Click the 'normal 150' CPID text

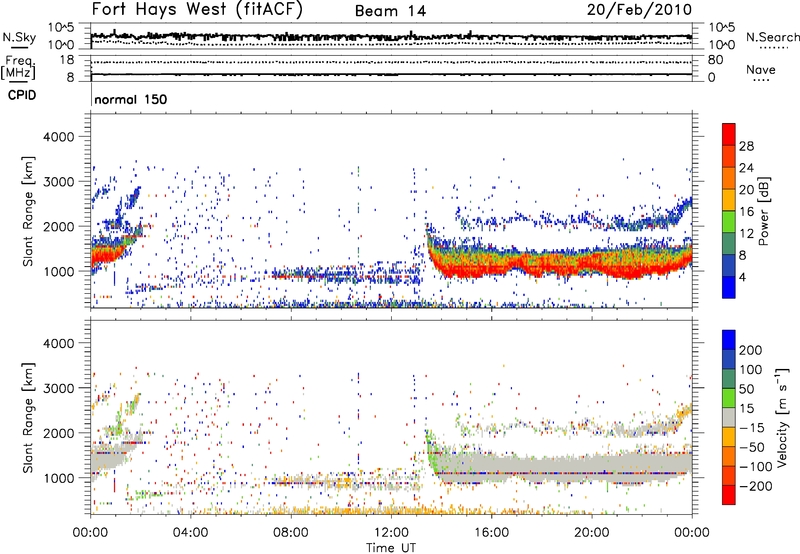coord(131,99)
